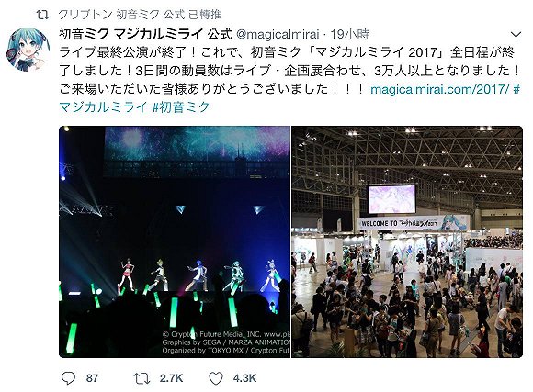The height and width of the screenshot is (392, 533).
Task: Click the #初音ミク hashtag
Action: (181, 107)
